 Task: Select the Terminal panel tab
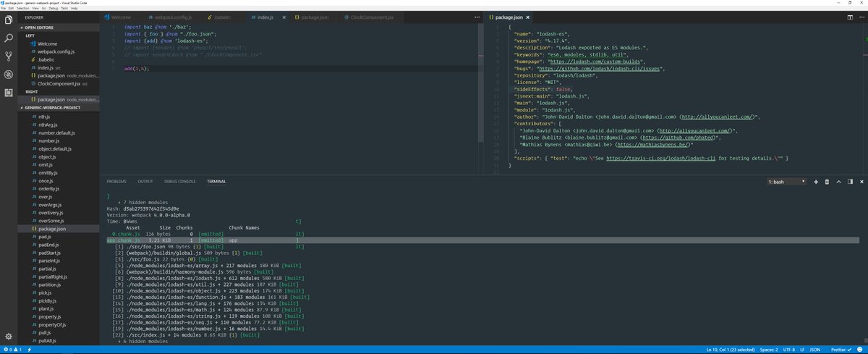coord(216,182)
